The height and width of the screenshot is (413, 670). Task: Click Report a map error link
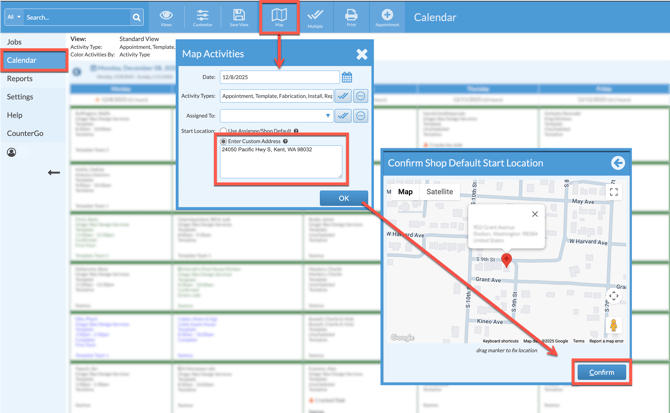(x=606, y=341)
